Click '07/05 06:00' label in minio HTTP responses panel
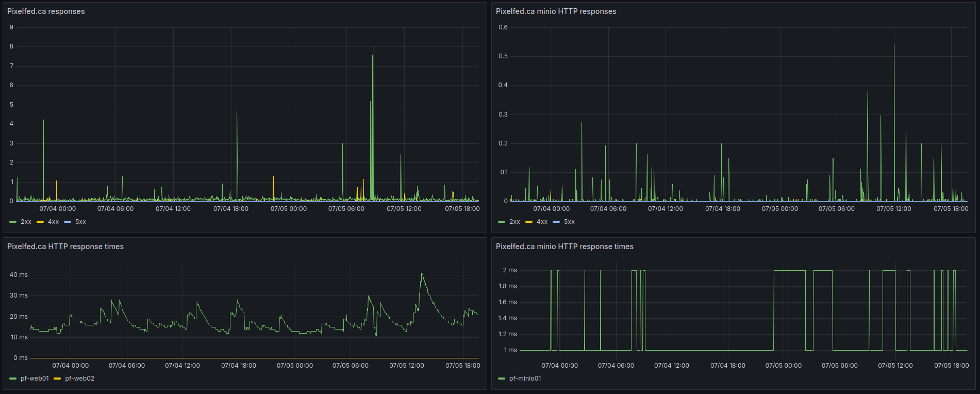This screenshot has height=394, width=980. (x=837, y=209)
